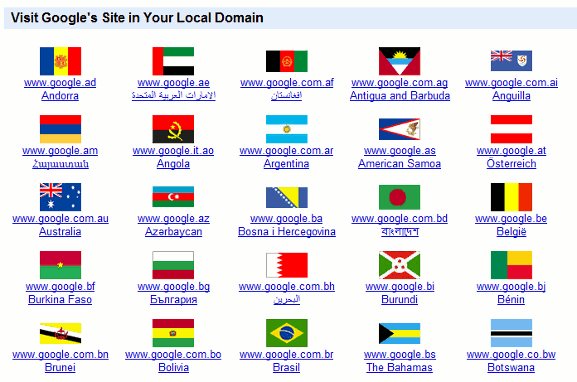Select the Belgium flag icon
Screen dimensions: 577x382
511,197
